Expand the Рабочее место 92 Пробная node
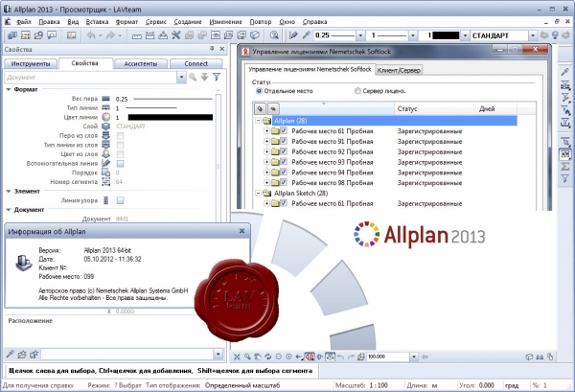The width and height of the screenshot is (575, 392). point(266,151)
